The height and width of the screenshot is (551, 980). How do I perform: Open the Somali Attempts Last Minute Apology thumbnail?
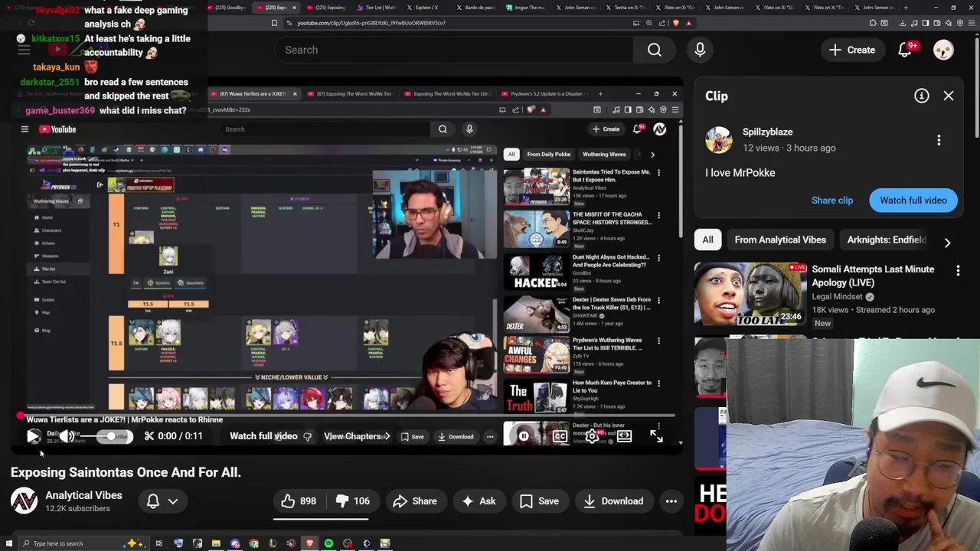tap(750, 295)
